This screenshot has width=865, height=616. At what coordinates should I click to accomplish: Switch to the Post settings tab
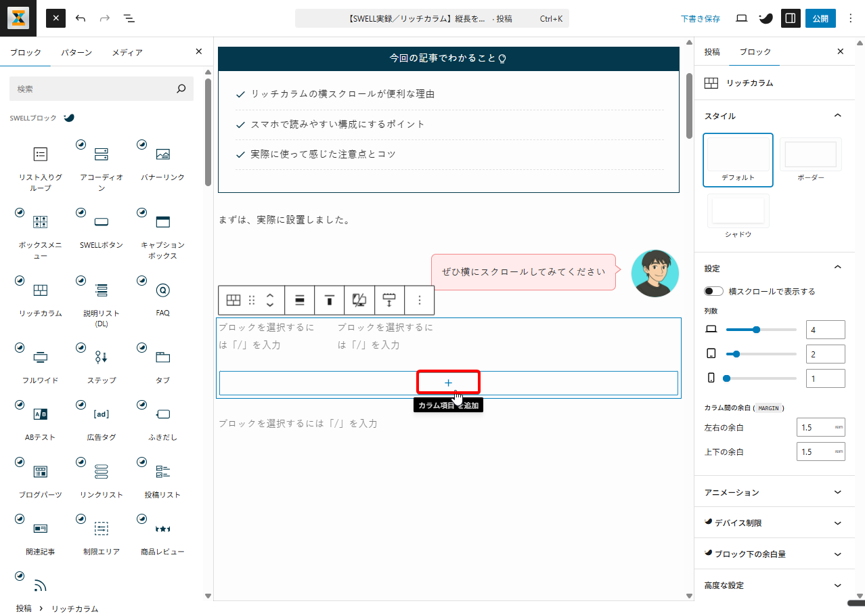coord(712,51)
